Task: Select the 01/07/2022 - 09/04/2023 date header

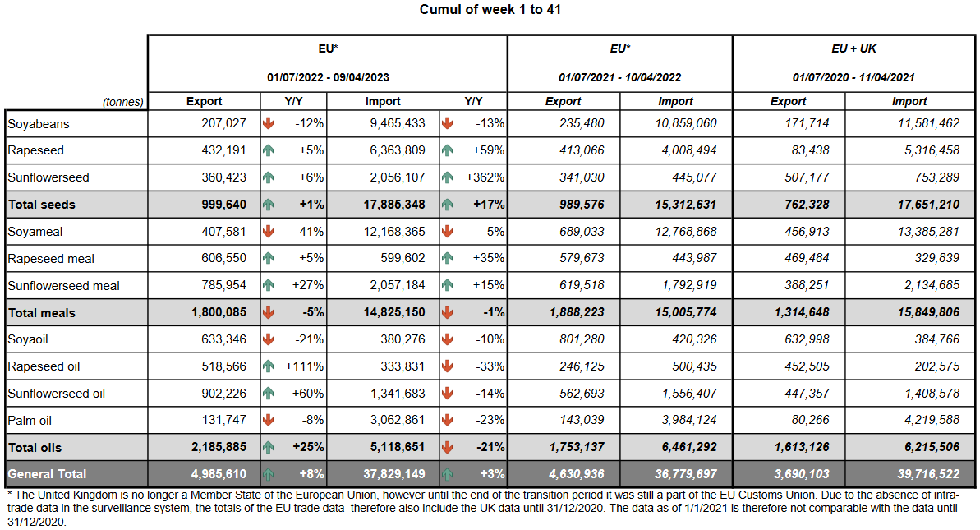Action: [x=328, y=77]
